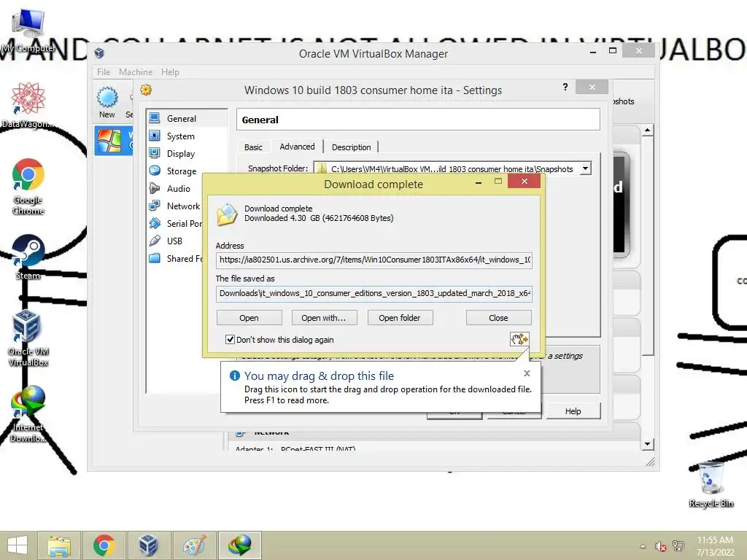This screenshot has height=560, width=747.
Task: Expand the Snapshot Folder dropdown arrow
Action: pyautogui.click(x=586, y=168)
